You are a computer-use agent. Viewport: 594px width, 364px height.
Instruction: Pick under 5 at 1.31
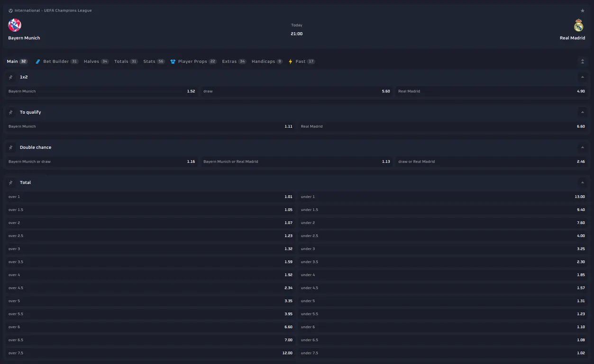[x=443, y=301]
